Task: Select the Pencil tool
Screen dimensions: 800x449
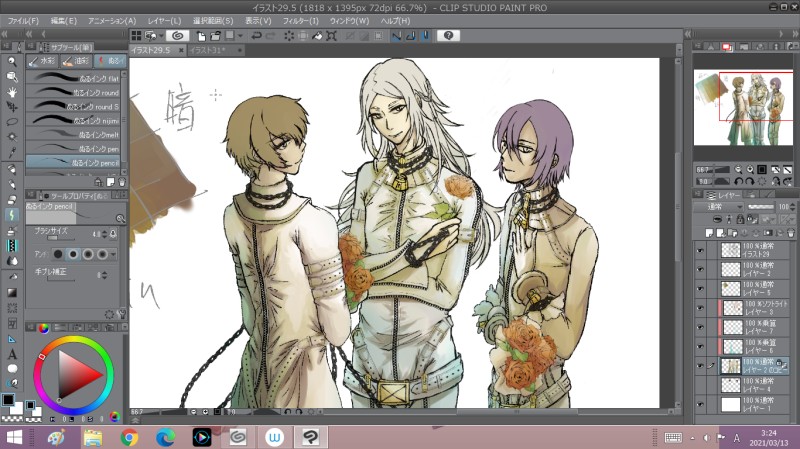Action: click(x=12, y=185)
